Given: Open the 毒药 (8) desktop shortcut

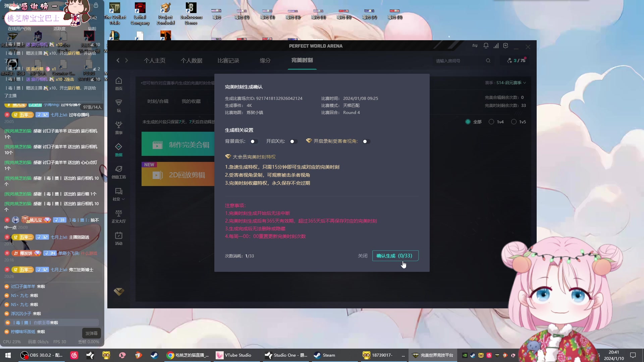Looking at the screenshot, I should click(x=395, y=14).
